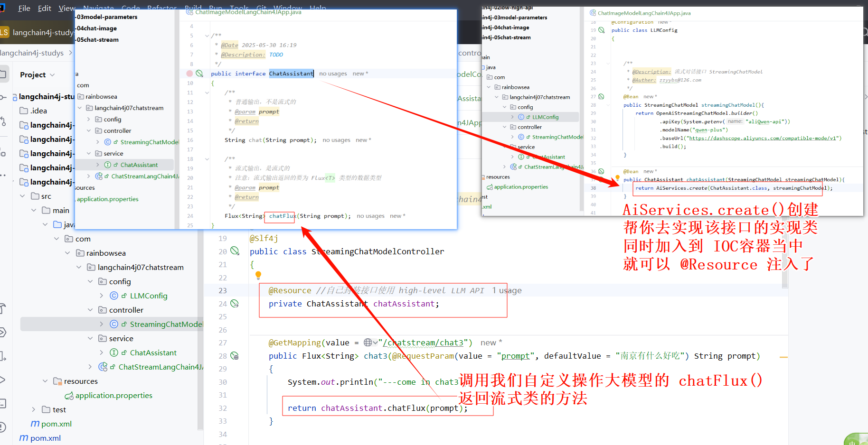The width and height of the screenshot is (868, 445).
Task: Expand the test folder in main tree
Action: [33, 409]
